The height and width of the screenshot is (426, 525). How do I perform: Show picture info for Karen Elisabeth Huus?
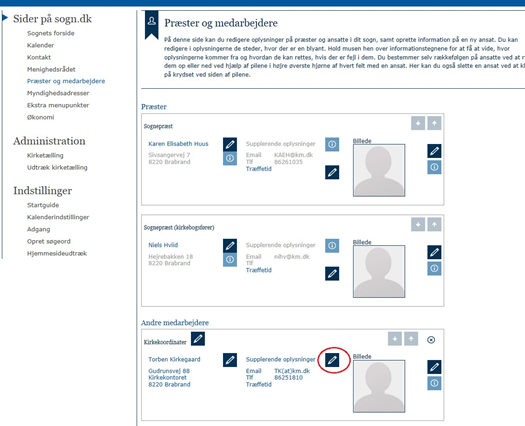click(x=434, y=167)
